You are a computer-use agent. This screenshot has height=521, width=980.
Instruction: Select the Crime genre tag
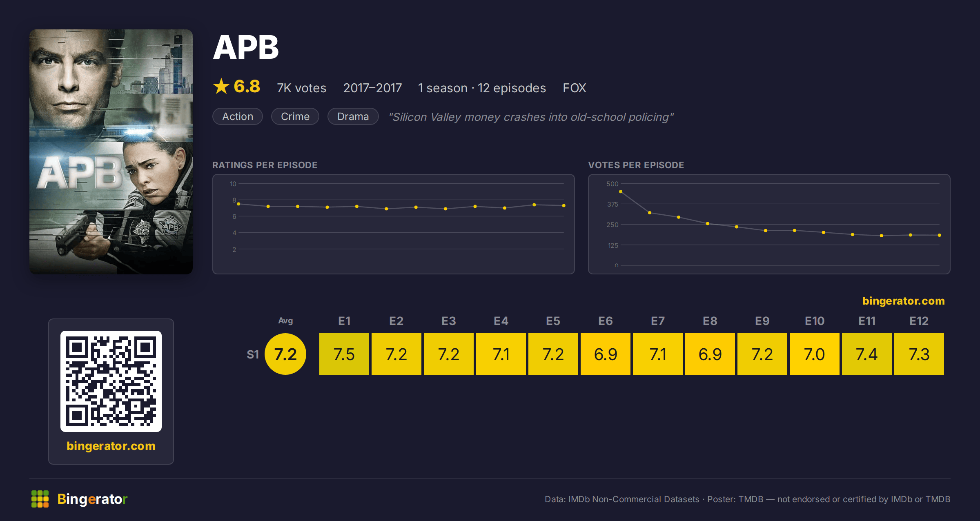(295, 116)
